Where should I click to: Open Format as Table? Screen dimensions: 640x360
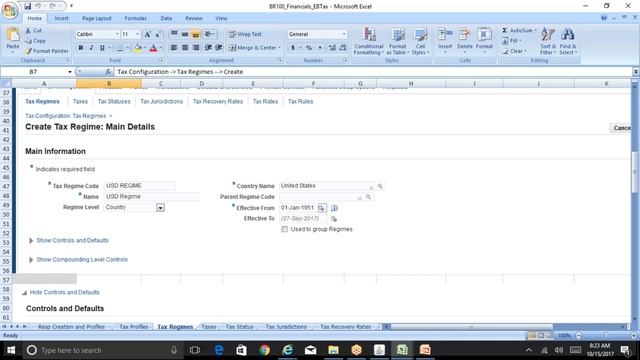pyautogui.click(x=397, y=41)
